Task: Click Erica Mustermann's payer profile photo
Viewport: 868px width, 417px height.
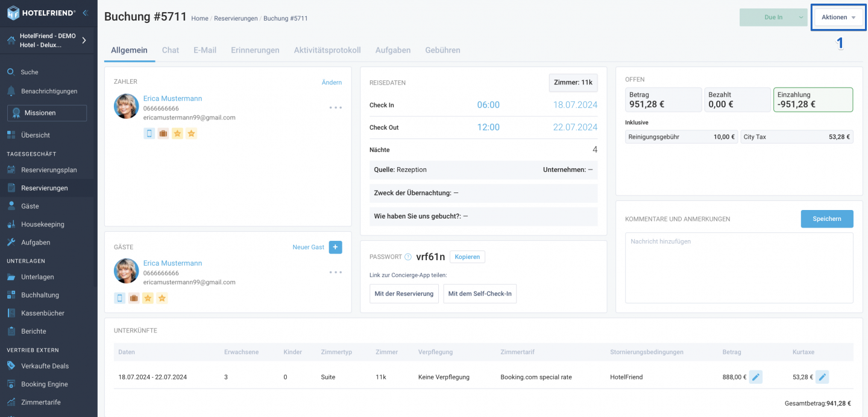Action: tap(127, 106)
